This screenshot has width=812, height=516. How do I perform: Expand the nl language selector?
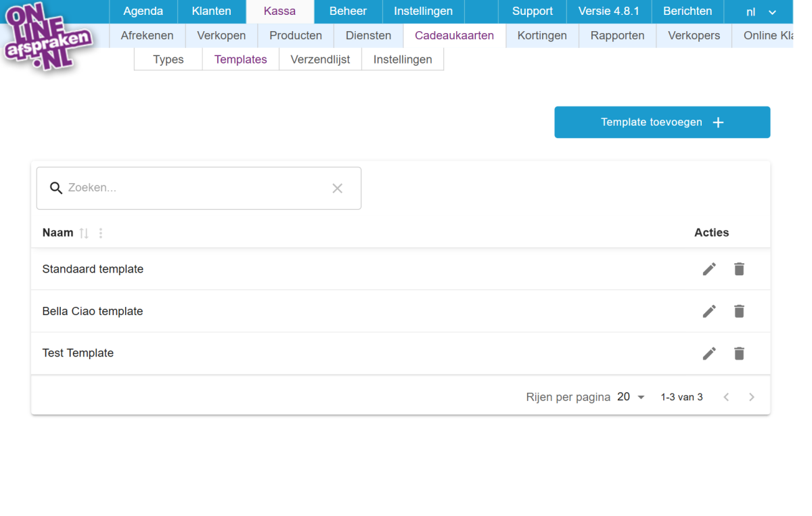click(x=761, y=12)
